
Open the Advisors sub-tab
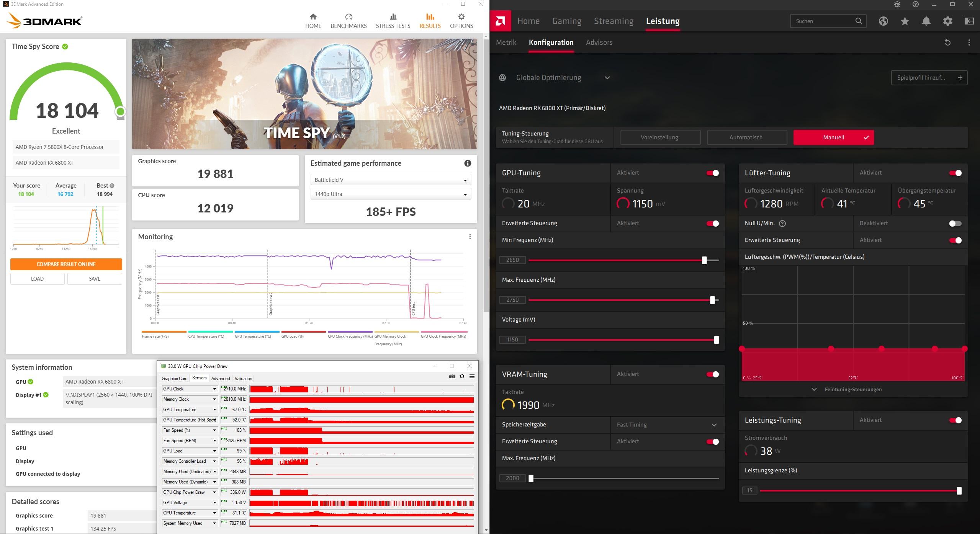pos(599,42)
